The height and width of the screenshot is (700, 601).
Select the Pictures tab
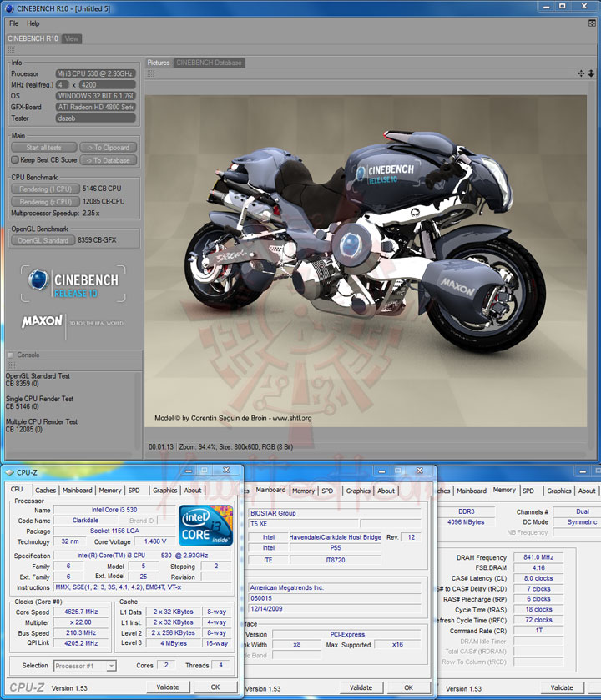(159, 63)
